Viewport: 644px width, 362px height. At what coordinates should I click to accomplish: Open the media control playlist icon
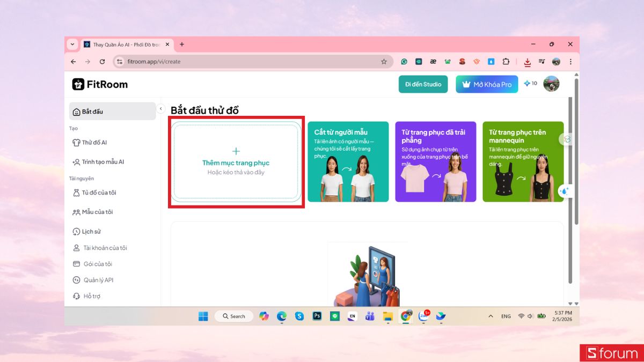click(x=542, y=62)
